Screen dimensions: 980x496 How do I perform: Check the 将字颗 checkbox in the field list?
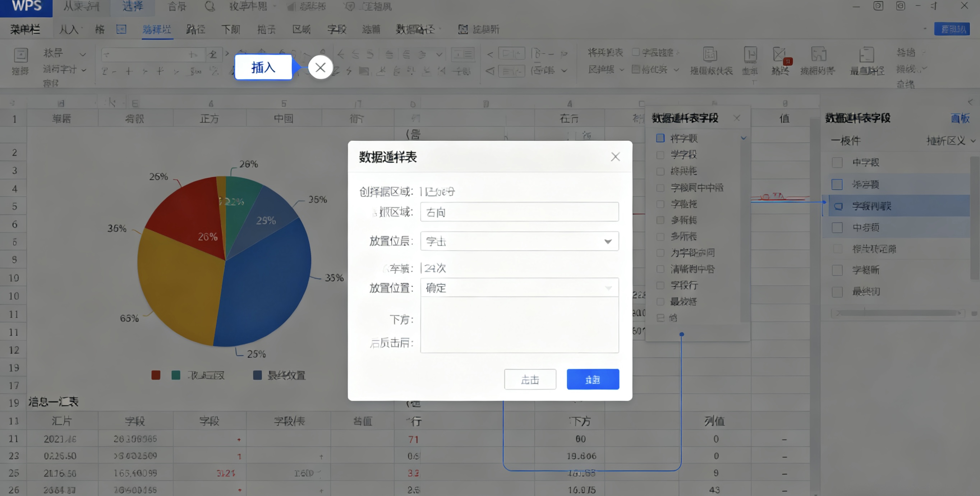[661, 138]
